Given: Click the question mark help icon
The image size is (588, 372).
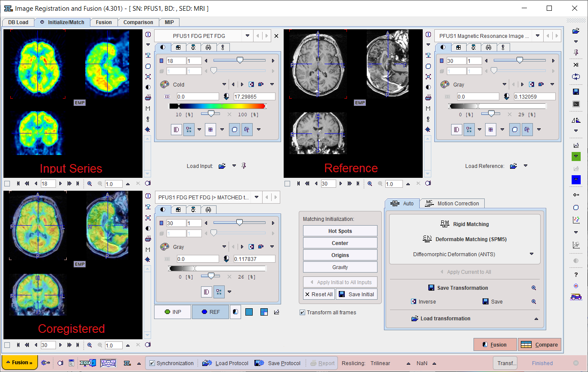Looking at the screenshot, I should point(576,275).
